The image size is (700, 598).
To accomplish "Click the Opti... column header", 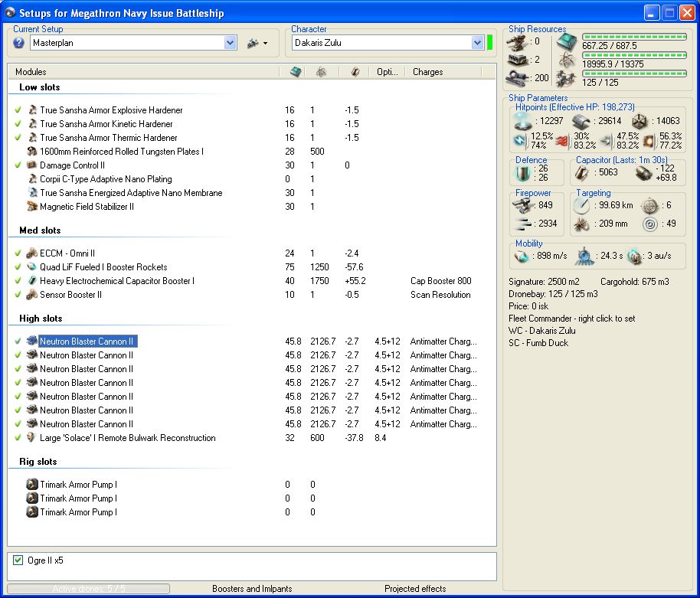I will pyautogui.click(x=387, y=72).
